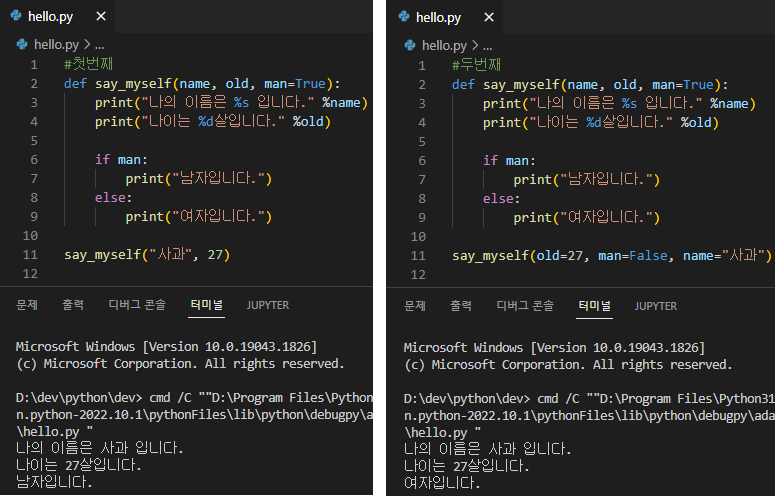Click D:\dev\python\dev> prompt in right terminal
The width and height of the screenshot is (775, 496).
click(467, 399)
